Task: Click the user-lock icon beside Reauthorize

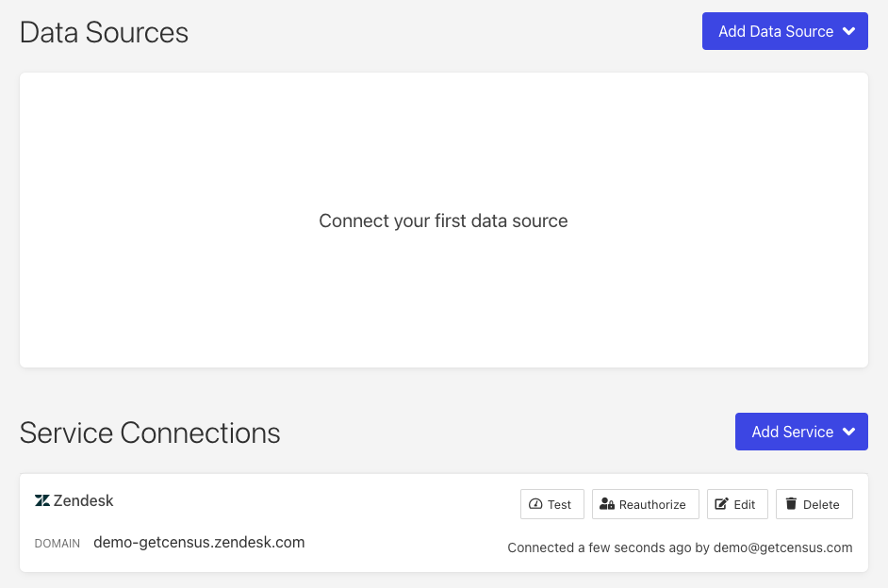Action: pos(607,504)
